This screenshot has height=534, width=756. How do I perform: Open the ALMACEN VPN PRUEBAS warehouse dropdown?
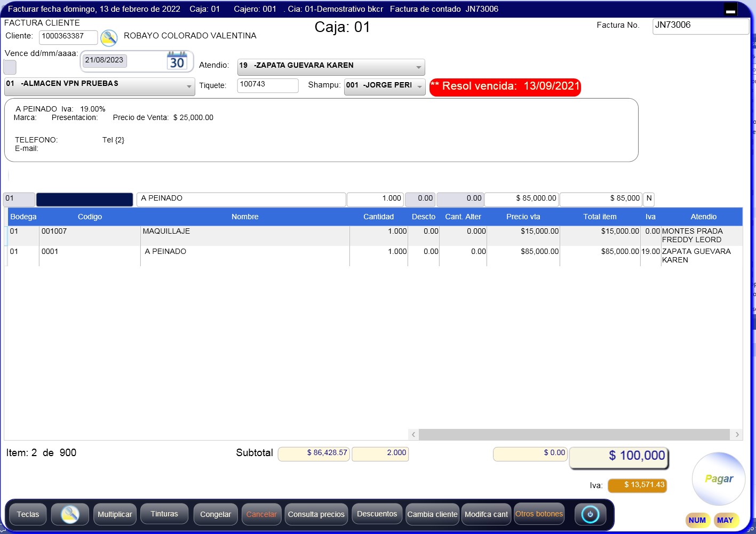[189, 86]
